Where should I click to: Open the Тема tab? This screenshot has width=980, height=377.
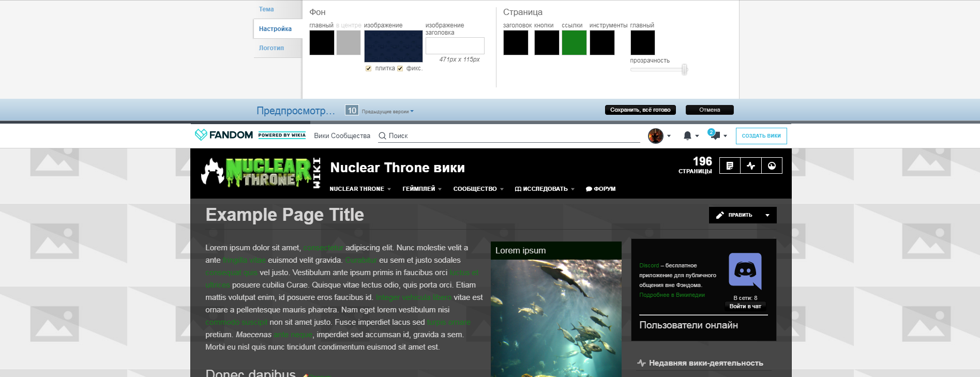[266, 9]
